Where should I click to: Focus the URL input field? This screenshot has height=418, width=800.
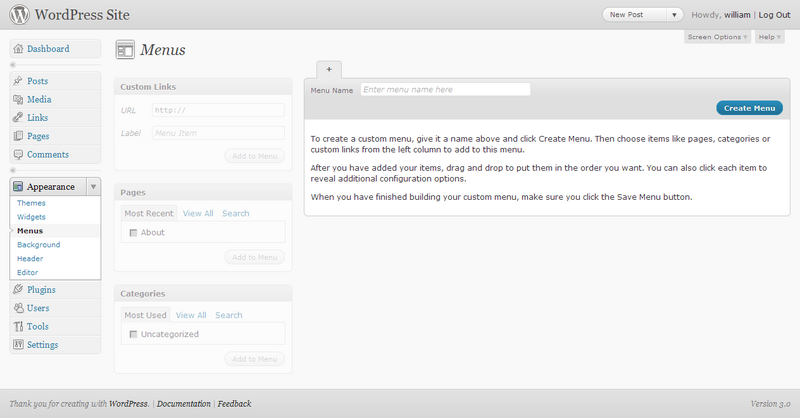coord(218,110)
